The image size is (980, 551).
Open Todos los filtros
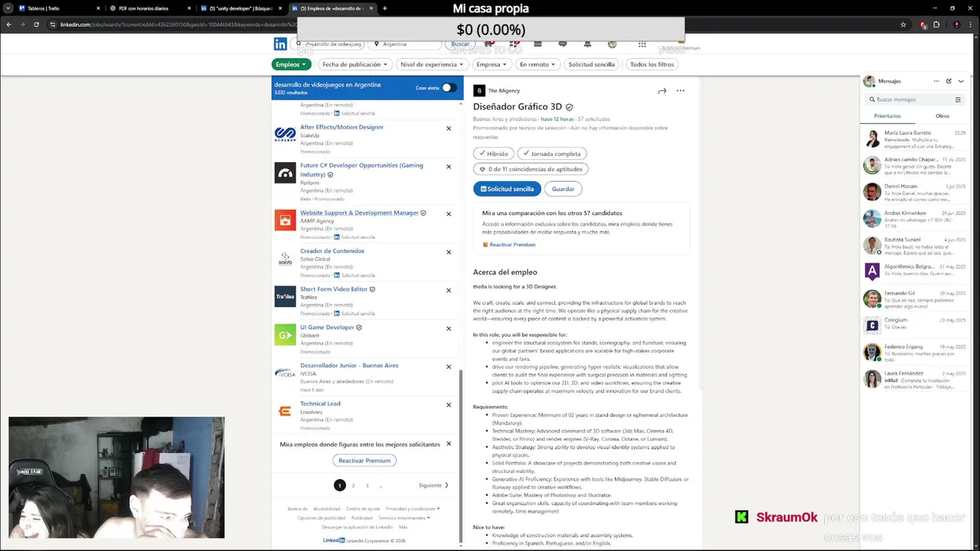(652, 64)
